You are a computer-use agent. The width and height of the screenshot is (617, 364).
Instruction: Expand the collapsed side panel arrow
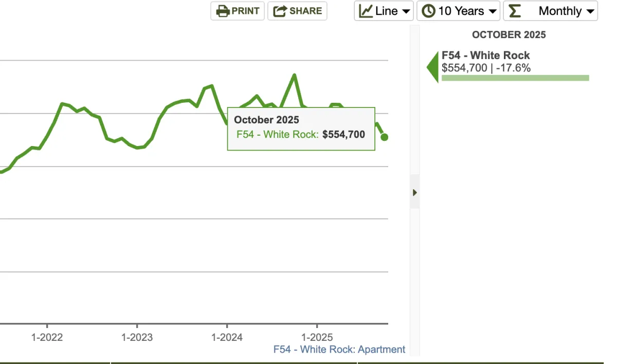click(x=414, y=192)
